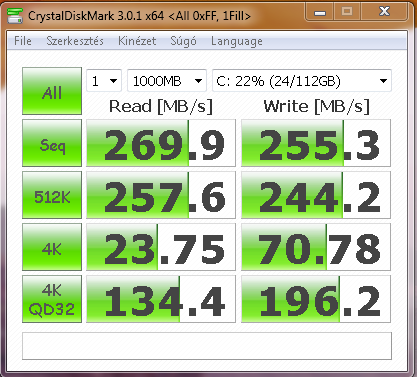Expand the test count dropdown showing 1

[104, 81]
